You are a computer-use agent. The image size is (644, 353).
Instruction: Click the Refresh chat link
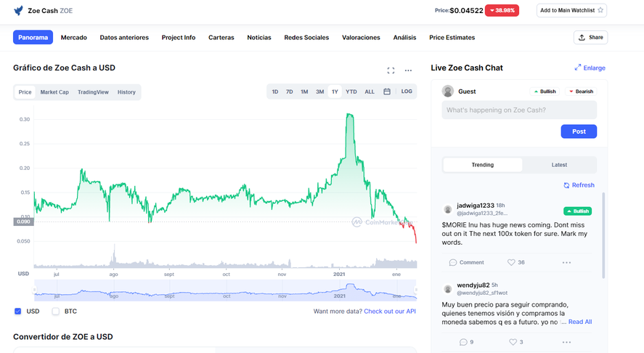point(579,185)
